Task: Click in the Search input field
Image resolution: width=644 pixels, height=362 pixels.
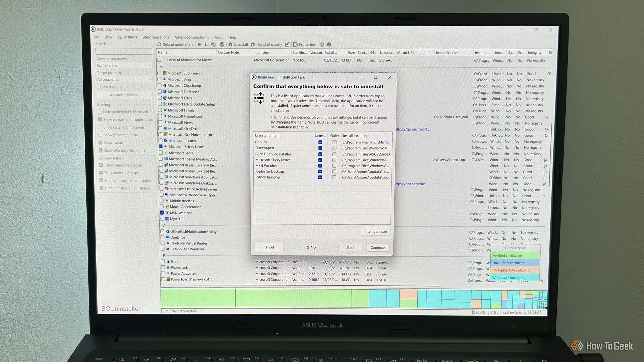Action: (124, 51)
